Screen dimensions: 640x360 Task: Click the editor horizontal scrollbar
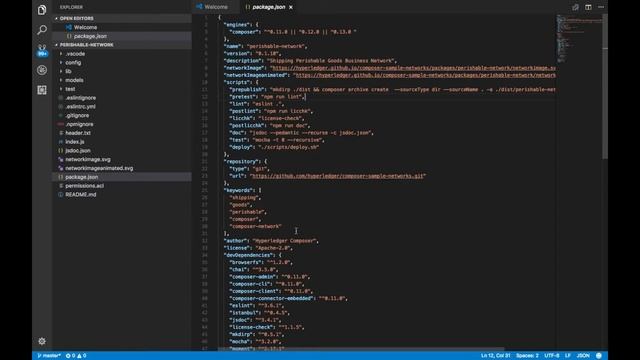pyautogui.click(x=360, y=349)
